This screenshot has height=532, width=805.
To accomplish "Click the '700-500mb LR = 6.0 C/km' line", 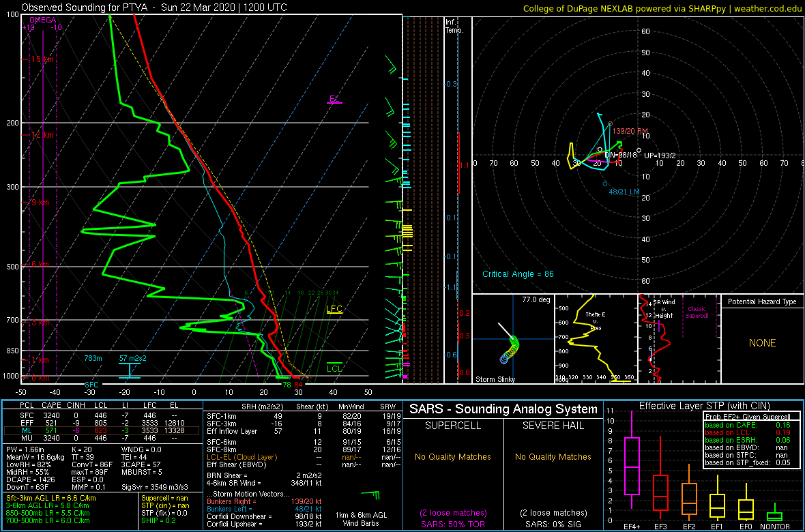I will pyautogui.click(x=46, y=520).
